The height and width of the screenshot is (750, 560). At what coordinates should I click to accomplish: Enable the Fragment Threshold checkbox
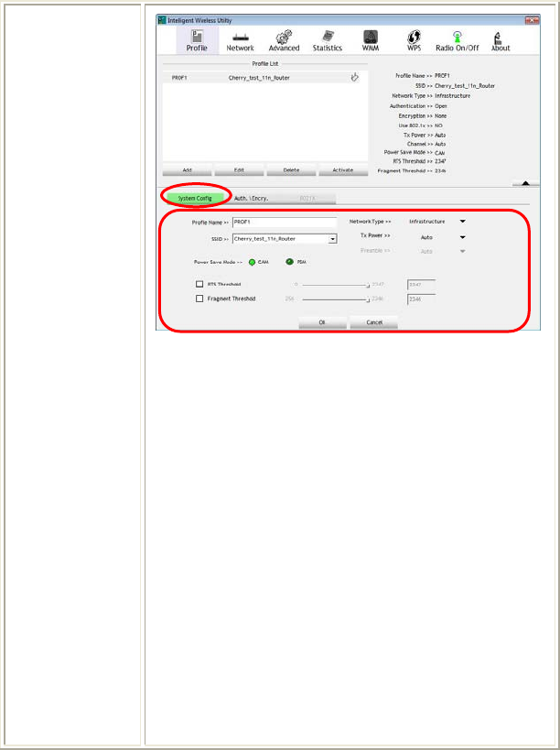tap(199, 299)
